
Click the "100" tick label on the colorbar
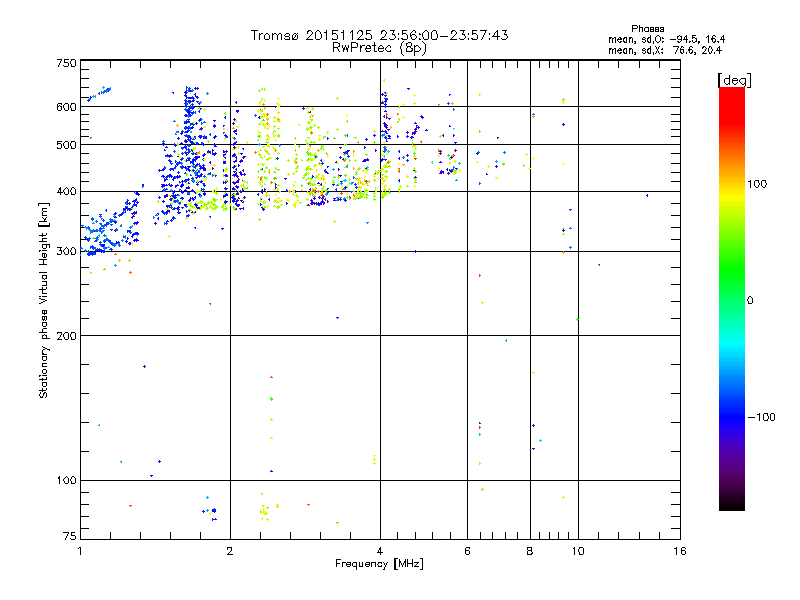point(757,184)
